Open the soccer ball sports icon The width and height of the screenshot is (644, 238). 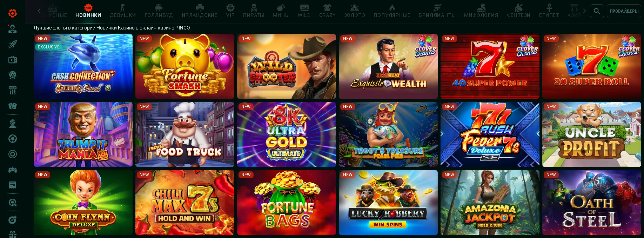tap(13, 139)
